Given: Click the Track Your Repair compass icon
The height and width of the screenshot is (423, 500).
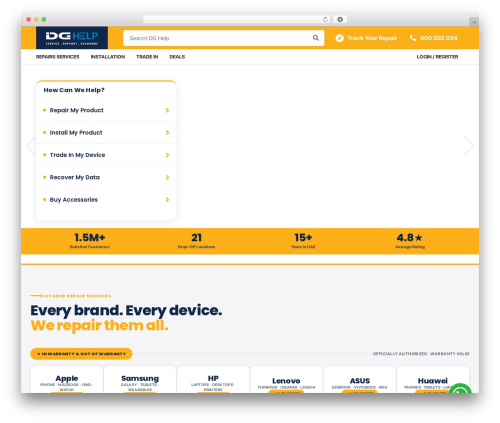Looking at the screenshot, I should pos(339,38).
